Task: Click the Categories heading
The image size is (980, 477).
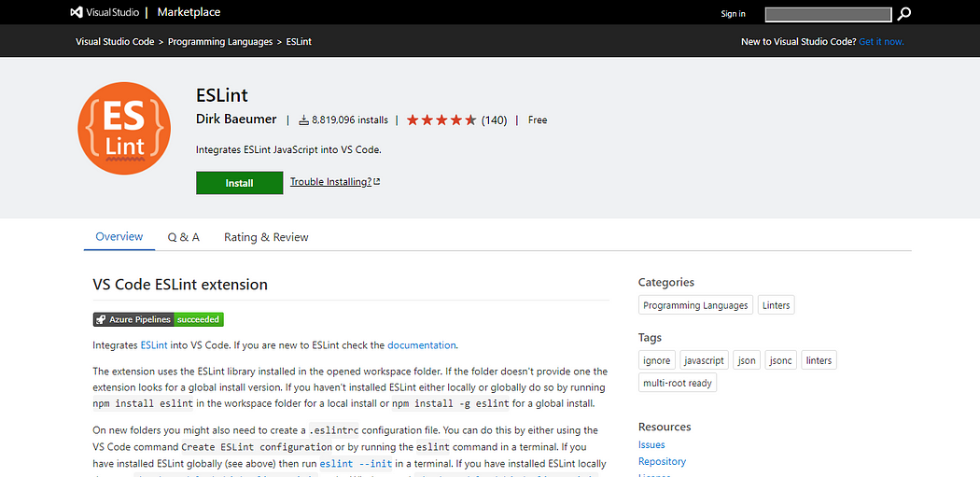Action: tap(666, 283)
